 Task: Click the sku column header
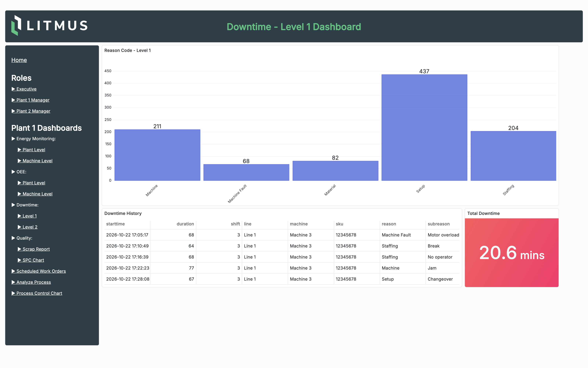[x=339, y=224]
